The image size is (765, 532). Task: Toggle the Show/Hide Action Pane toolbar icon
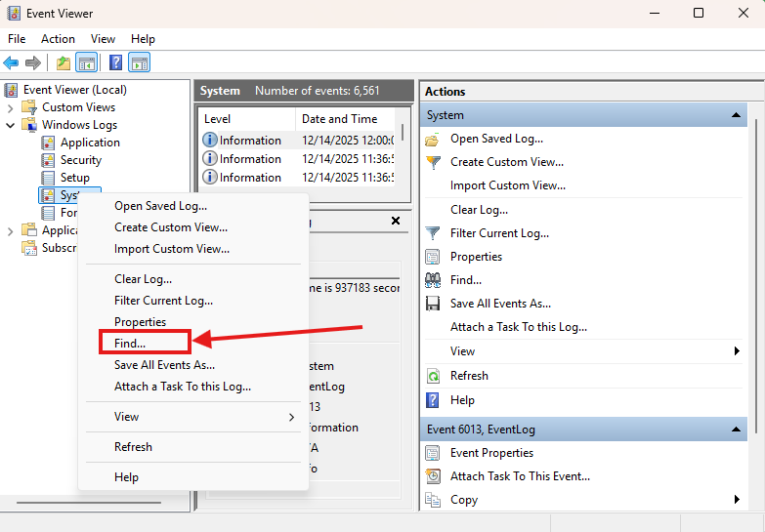click(x=140, y=62)
